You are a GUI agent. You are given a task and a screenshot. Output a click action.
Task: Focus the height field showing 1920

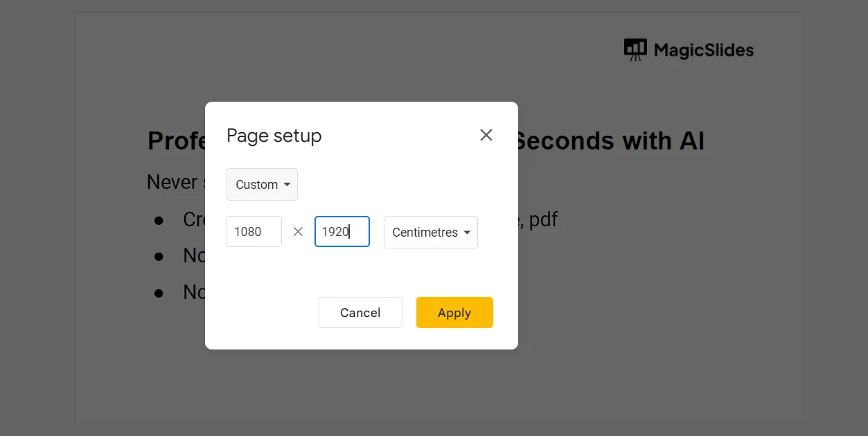pyautogui.click(x=342, y=232)
